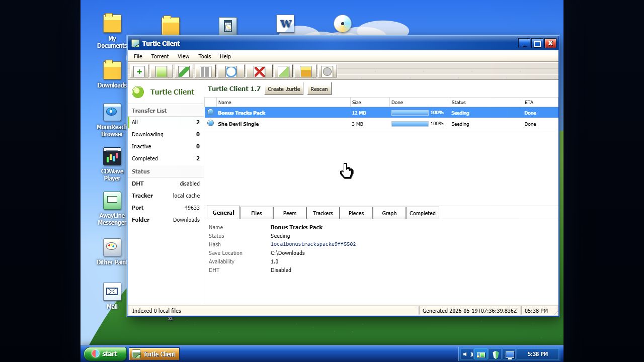The height and width of the screenshot is (362, 644).
Task: Select the All filter in Transfer List
Action: 166,122
